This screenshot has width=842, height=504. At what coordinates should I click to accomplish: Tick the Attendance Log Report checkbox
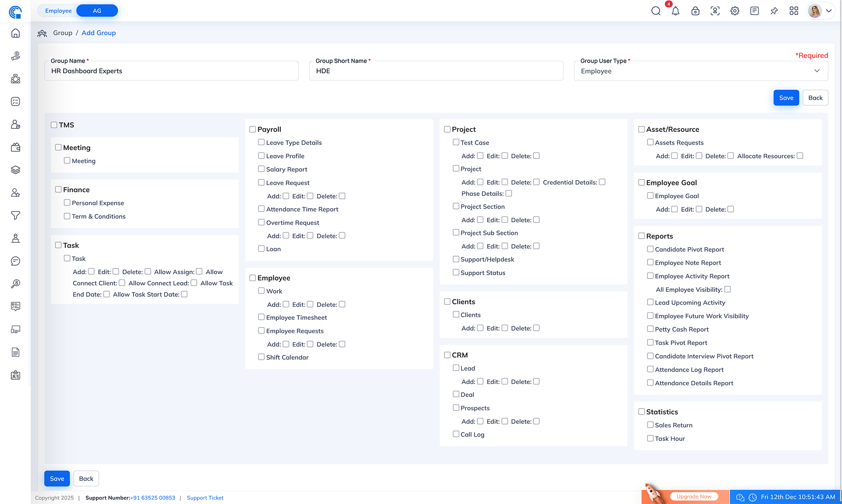click(650, 369)
